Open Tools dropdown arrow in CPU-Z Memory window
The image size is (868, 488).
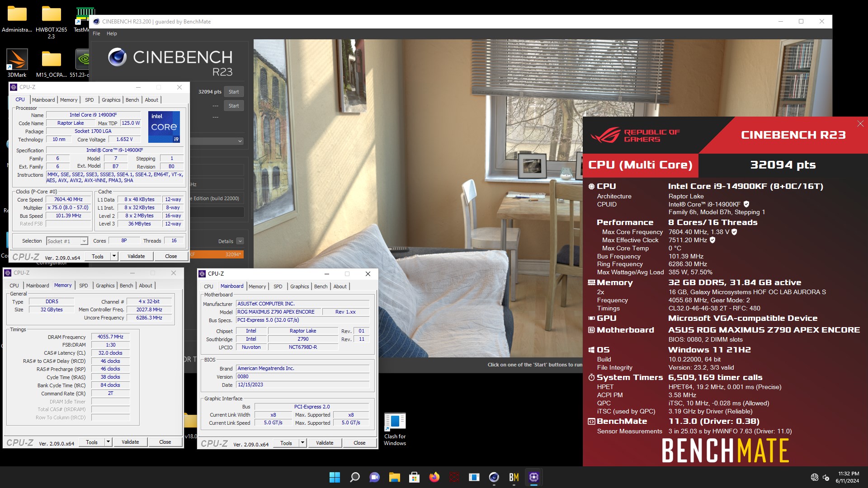(x=108, y=442)
